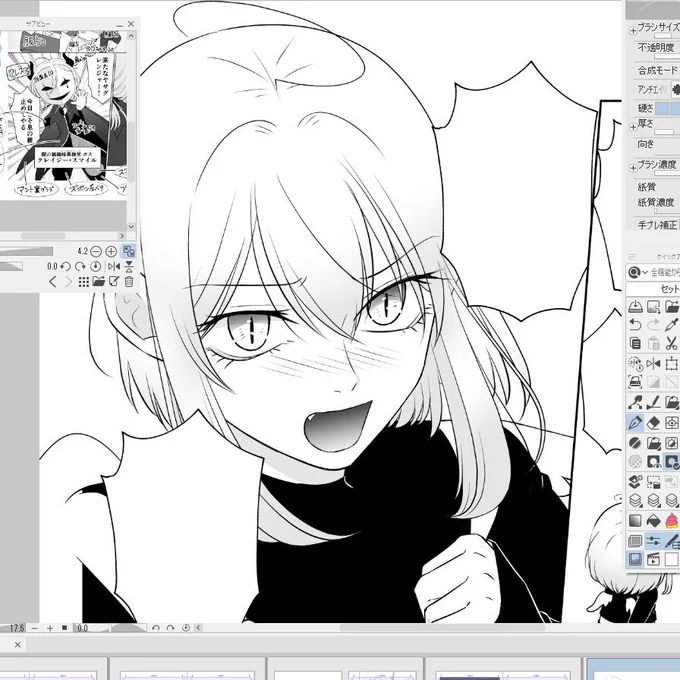The height and width of the screenshot is (680, 680).
Task: Select the vector path tool icon
Action: (x=635, y=402)
